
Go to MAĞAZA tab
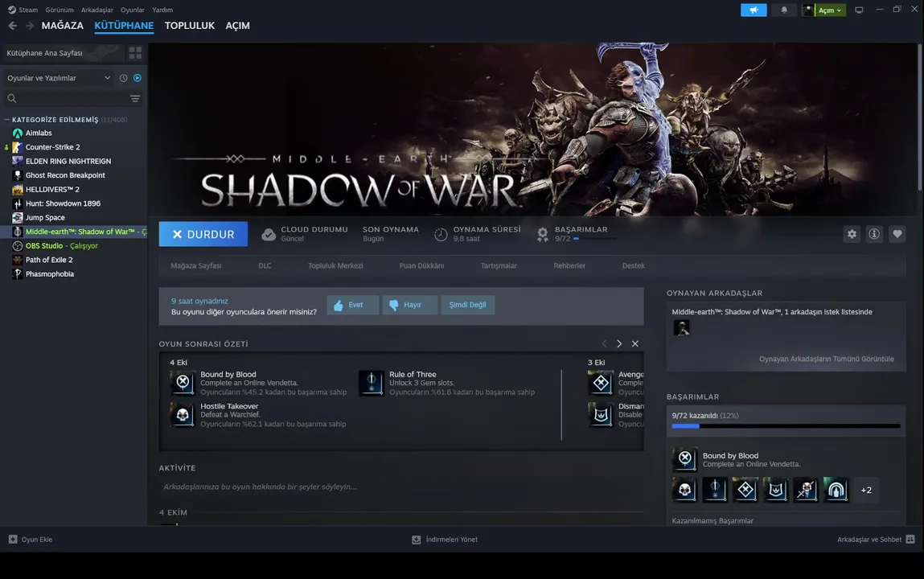point(63,25)
